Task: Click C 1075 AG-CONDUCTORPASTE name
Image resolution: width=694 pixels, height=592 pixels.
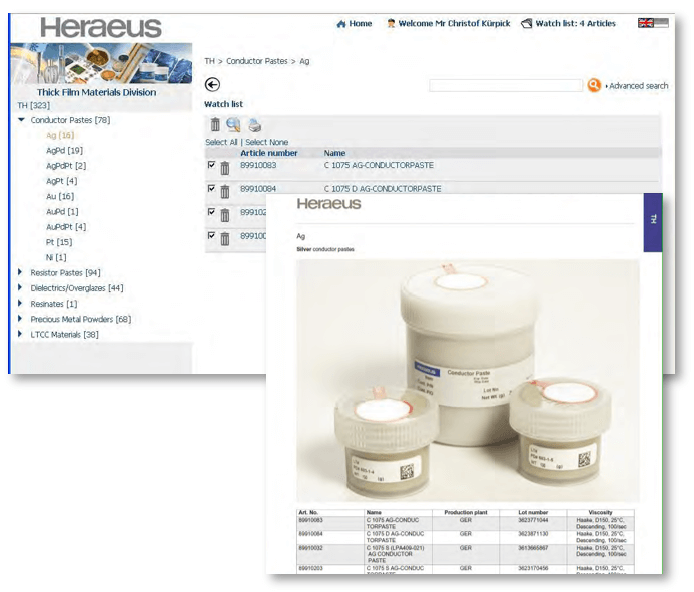Action: [379, 165]
